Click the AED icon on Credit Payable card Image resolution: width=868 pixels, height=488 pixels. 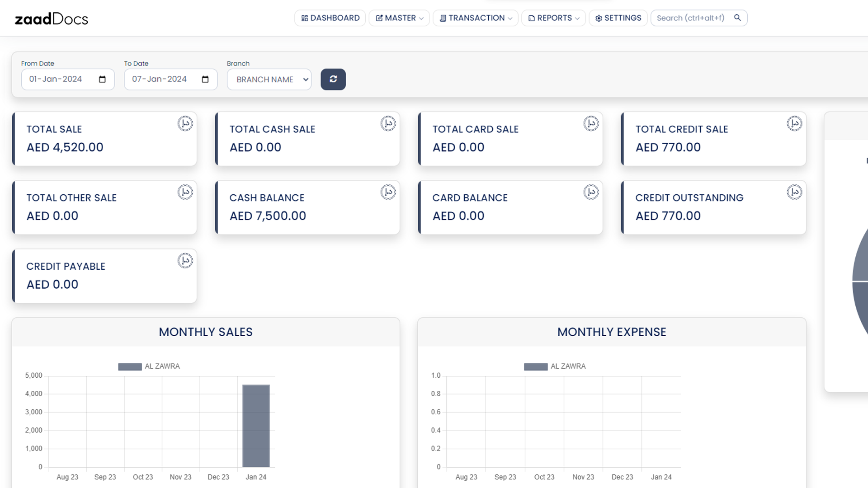pyautogui.click(x=185, y=261)
